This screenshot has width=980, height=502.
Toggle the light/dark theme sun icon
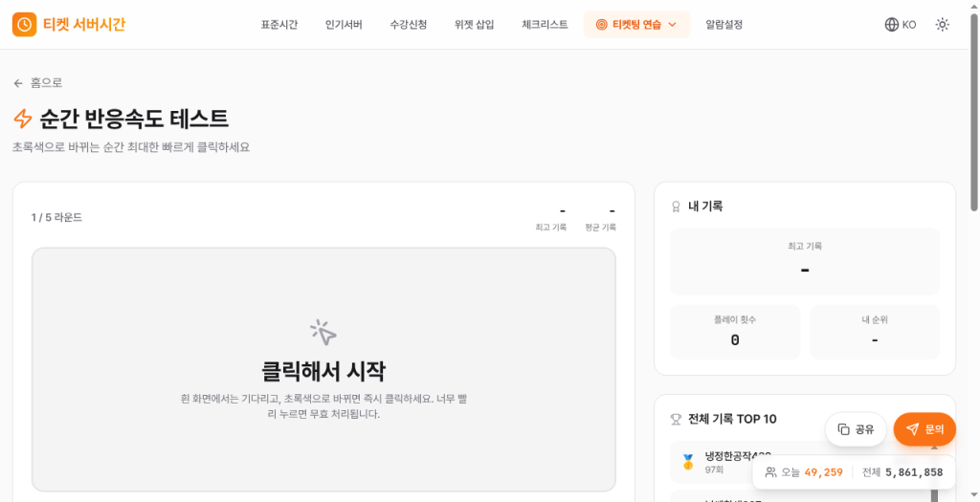(x=943, y=25)
